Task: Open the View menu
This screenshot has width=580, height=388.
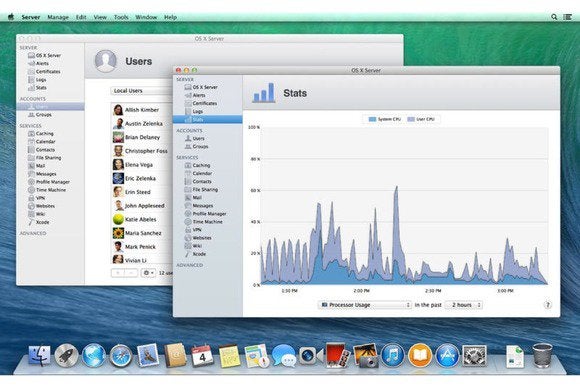Action: pyautogui.click(x=100, y=17)
